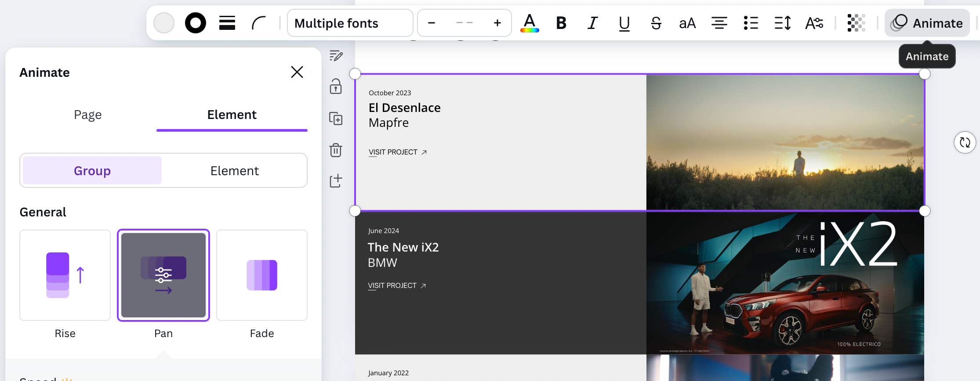Click the bottom-right selection resize handle

click(925, 211)
